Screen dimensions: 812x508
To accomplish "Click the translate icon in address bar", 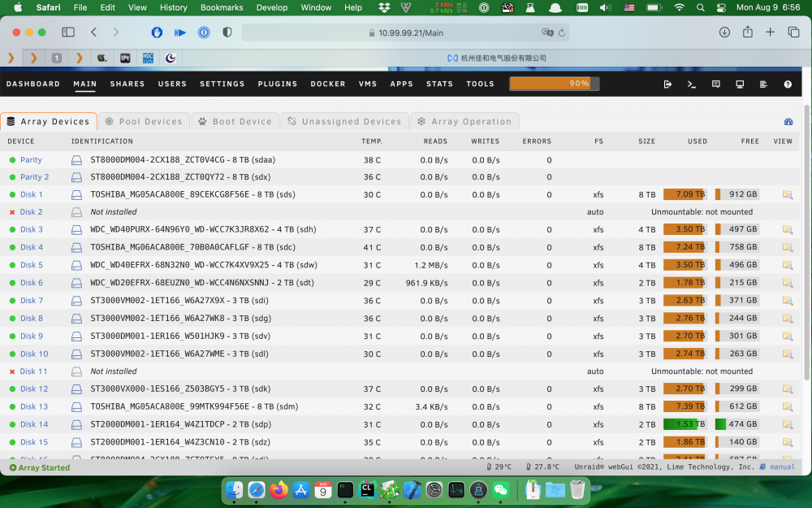I will click(547, 33).
